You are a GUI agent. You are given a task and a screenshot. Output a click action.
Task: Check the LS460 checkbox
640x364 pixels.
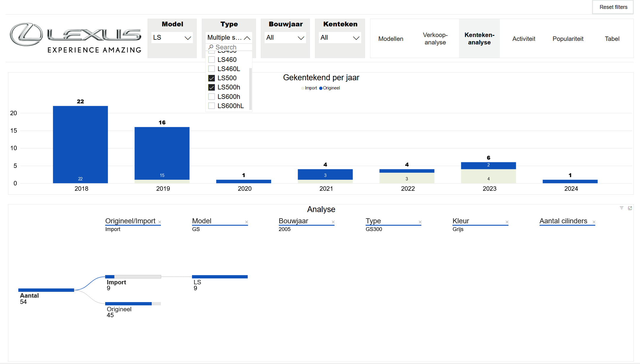pos(212,60)
